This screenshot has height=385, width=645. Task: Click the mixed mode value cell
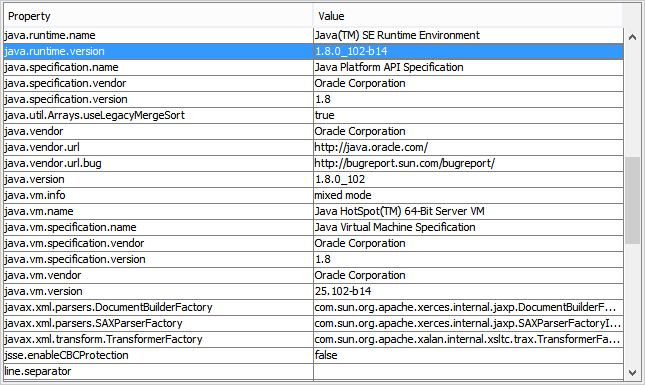tap(469, 196)
